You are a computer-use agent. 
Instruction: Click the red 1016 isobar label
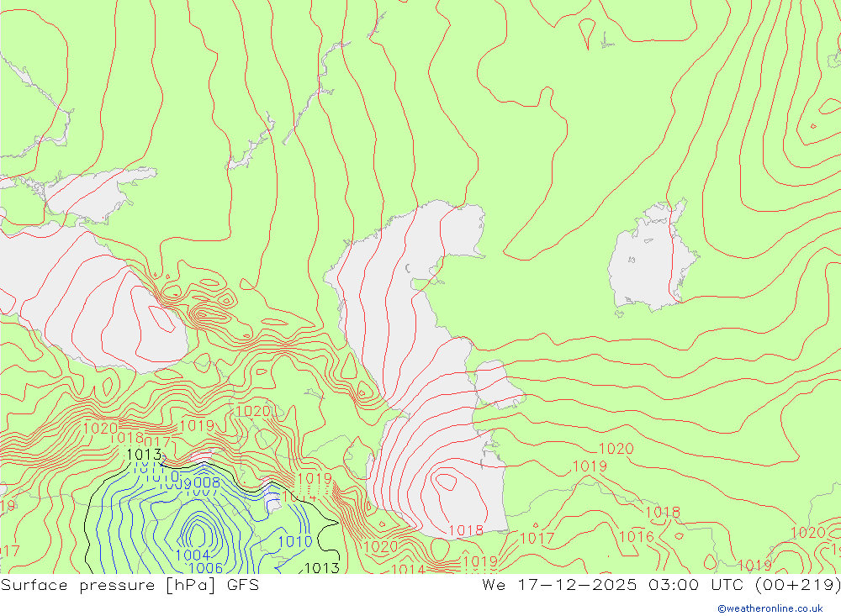(637, 537)
